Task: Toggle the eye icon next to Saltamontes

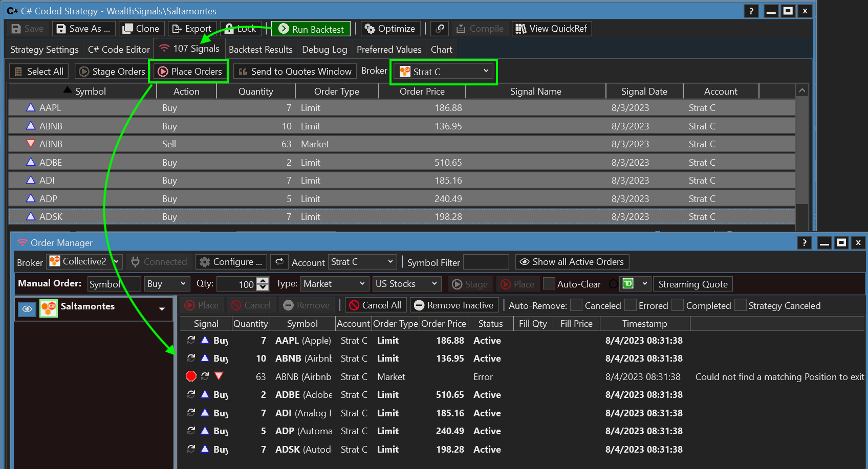Action: (27, 308)
